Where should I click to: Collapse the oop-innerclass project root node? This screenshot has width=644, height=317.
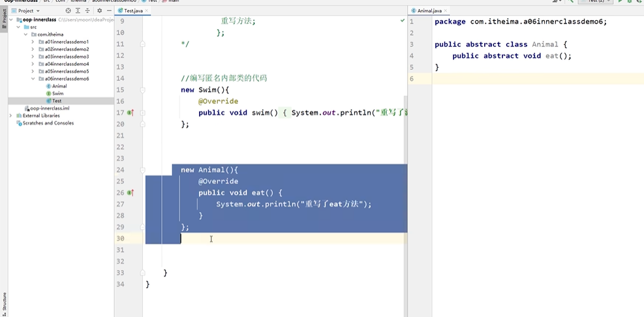pos(12,20)
